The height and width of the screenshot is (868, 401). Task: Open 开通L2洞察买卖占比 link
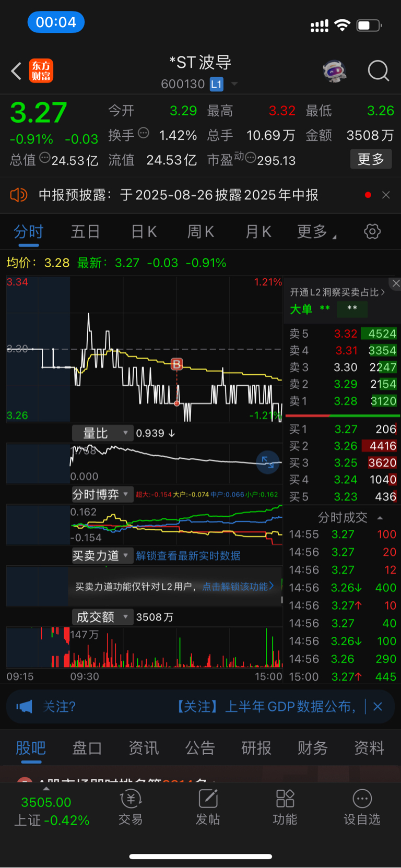pyautogui.click(x=337, y=292)
